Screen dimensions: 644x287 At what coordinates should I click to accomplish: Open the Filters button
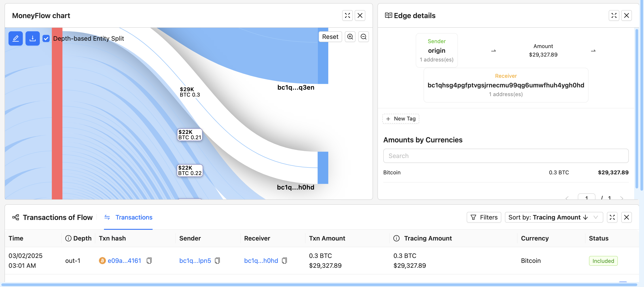[x=484, y=217]
